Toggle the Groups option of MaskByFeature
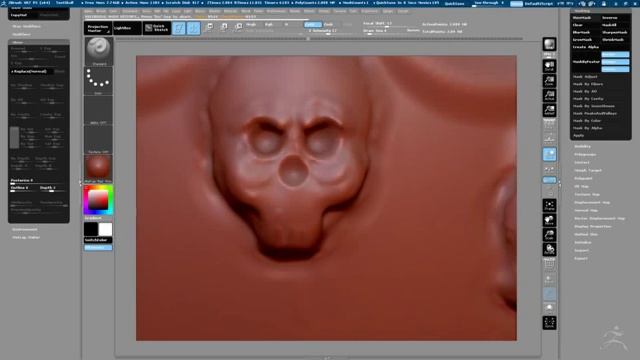Viewport: 640px width, 360px height. tap(615, 62)
